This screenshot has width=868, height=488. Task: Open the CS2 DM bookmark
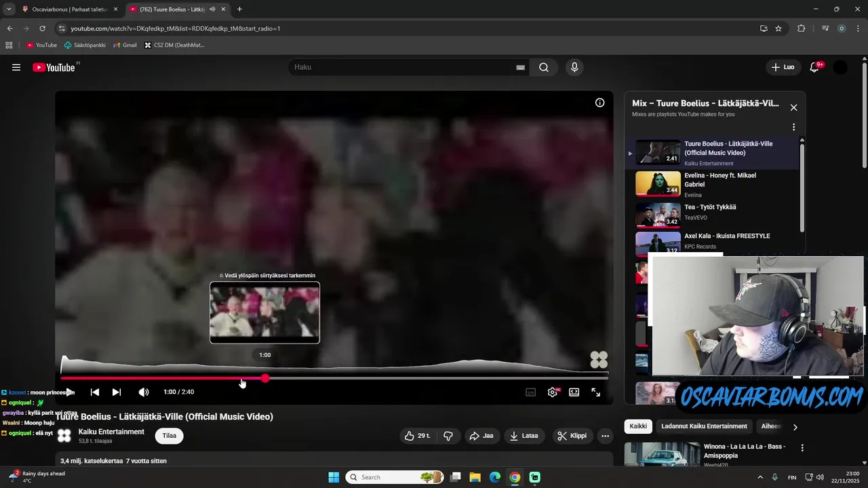[x=174, y=45]
